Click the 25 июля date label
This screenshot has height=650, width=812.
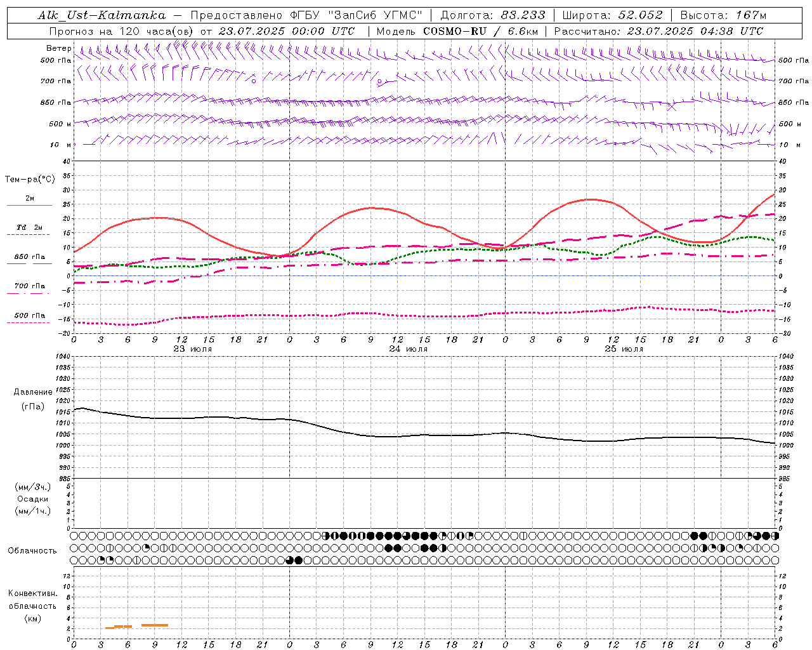[x=624, y=349]
